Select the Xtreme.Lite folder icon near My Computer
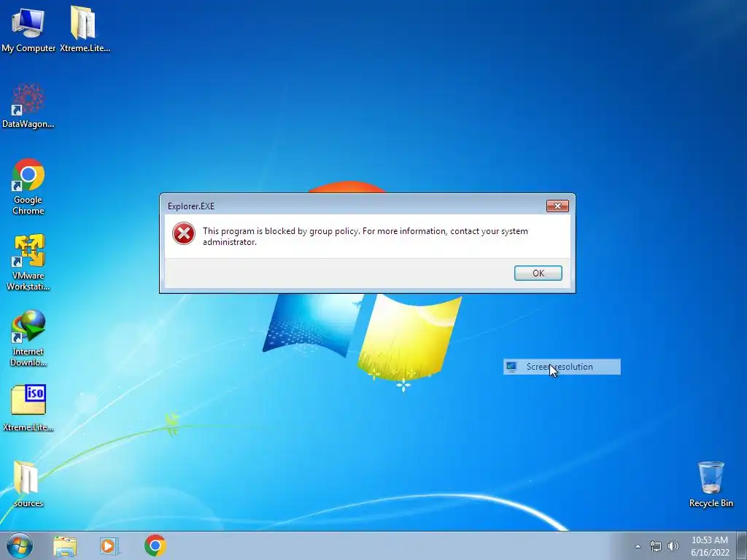Viewport: 747px width, 560px height. click(85, 28)
